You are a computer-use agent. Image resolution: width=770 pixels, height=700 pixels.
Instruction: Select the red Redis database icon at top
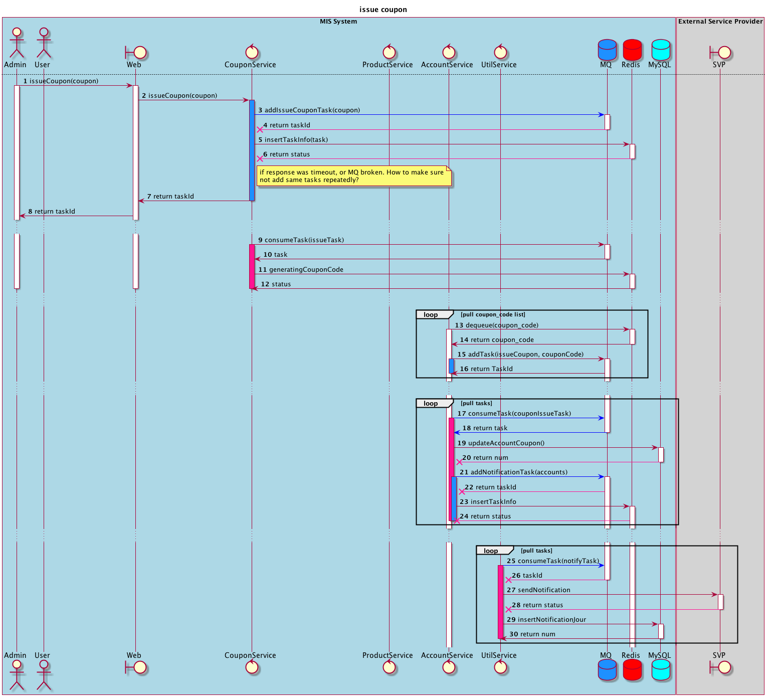[632, 50]
